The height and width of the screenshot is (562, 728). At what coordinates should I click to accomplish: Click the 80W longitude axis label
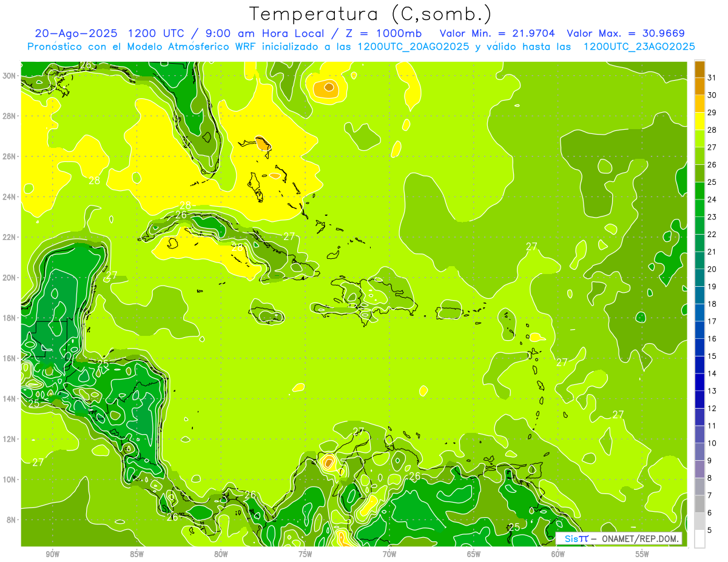[221, 554]
